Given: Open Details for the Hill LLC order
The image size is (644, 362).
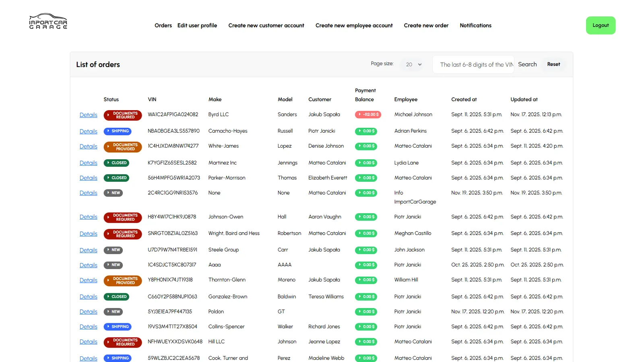Looking at the screenshot, I should tap(89, 342).
